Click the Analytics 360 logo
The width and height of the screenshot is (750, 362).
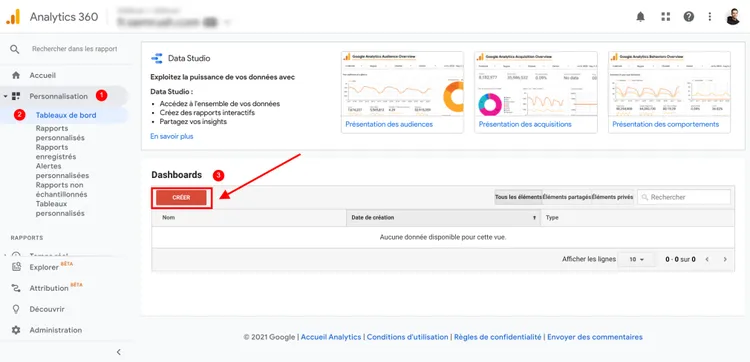(x=13, y=17)
